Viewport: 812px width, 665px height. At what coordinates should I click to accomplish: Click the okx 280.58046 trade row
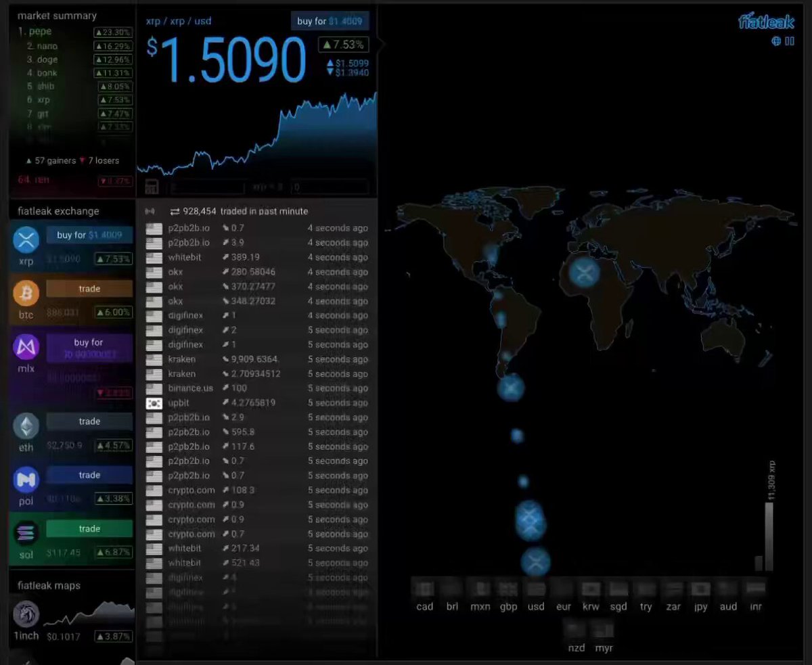257,272
